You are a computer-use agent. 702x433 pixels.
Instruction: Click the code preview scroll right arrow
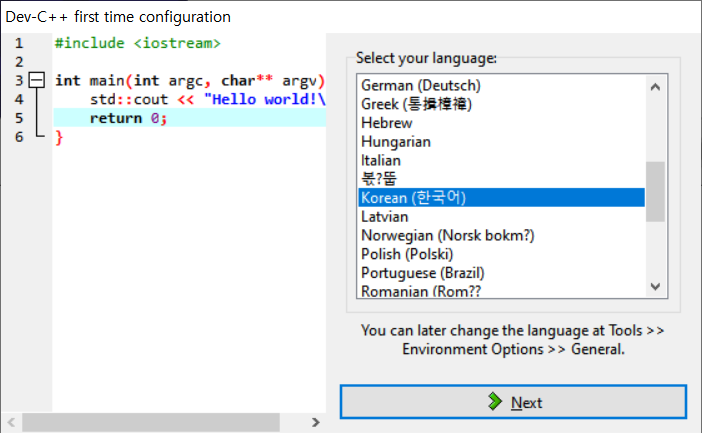tap(316, 422)
